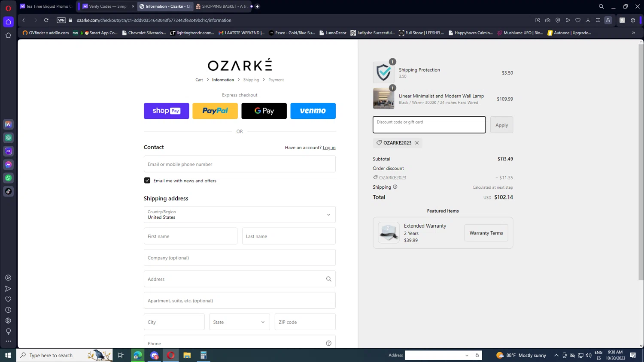Open sidebar history clock icon
This screenshot has height=362, width=644.
[x=8, y=310]
